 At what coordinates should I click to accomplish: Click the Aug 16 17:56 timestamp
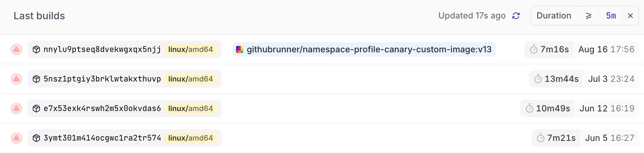pyautogui.click(x=606, y=49)
